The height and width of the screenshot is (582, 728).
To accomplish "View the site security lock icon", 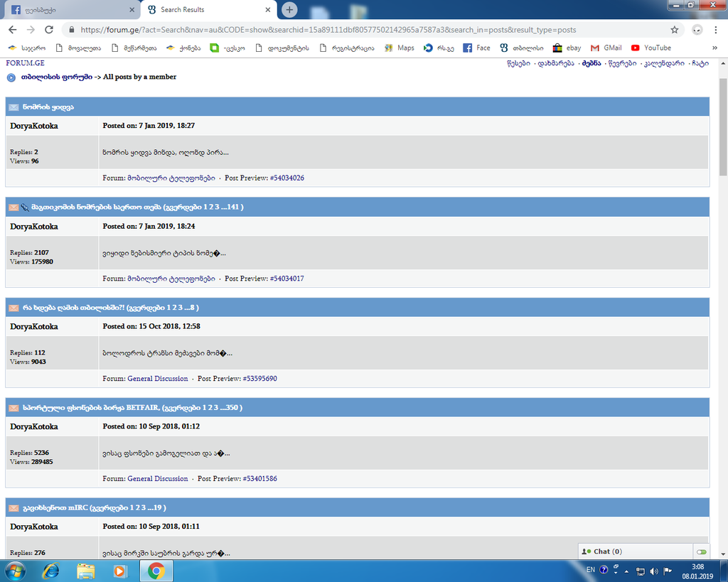I will 71,30.
